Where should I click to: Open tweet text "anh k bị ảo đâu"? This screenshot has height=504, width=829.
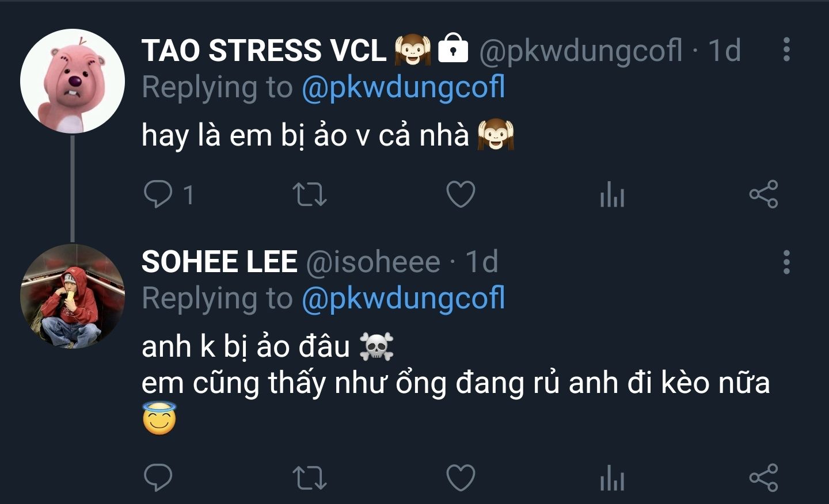[246, 346]
